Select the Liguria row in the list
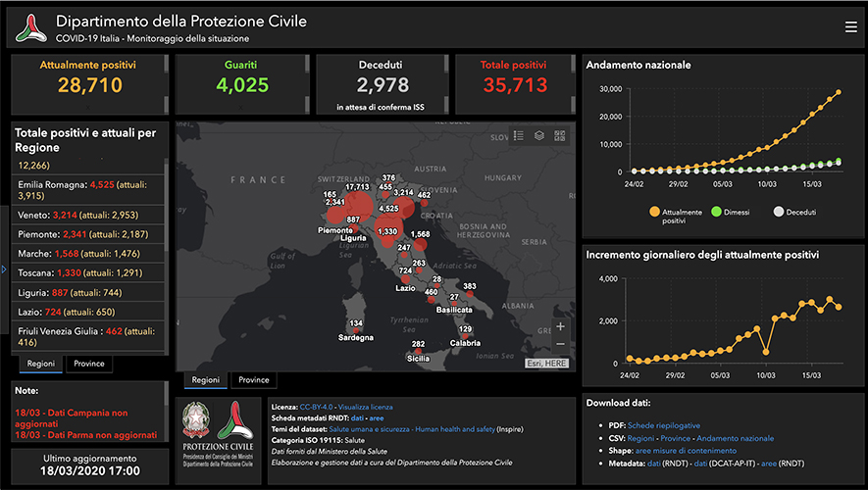868x490 pixels. coord(88,293)
